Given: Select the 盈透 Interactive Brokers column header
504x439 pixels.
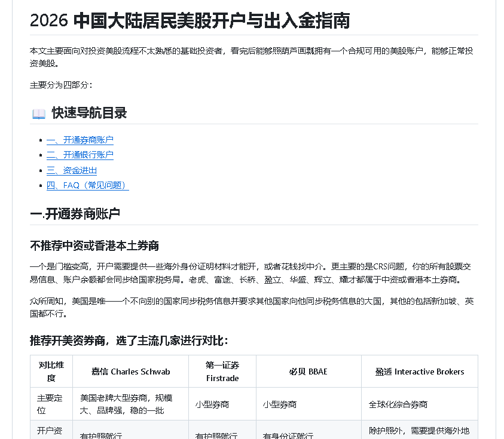Looking at the screenshot, I should pyautogui.click(x=420, y=372).
